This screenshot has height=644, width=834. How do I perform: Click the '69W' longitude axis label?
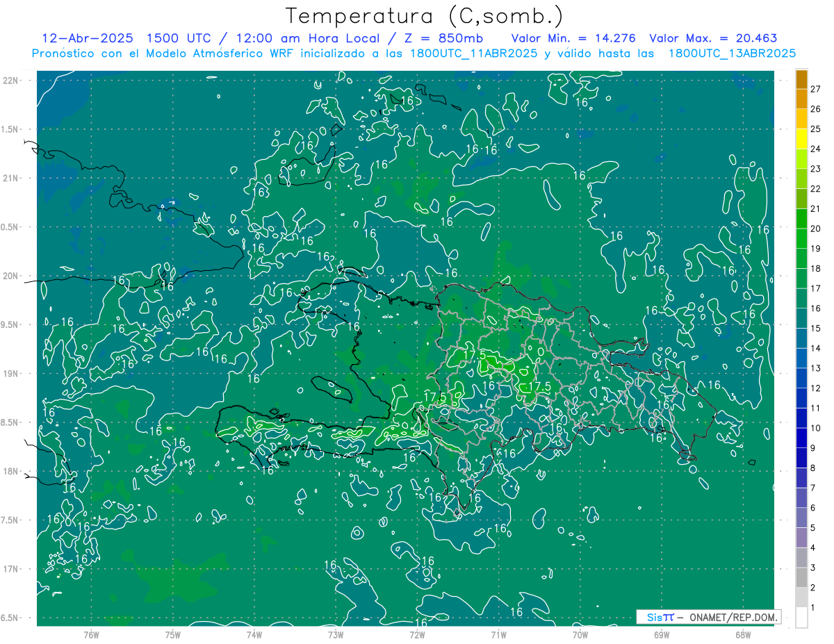coord(662,634)
